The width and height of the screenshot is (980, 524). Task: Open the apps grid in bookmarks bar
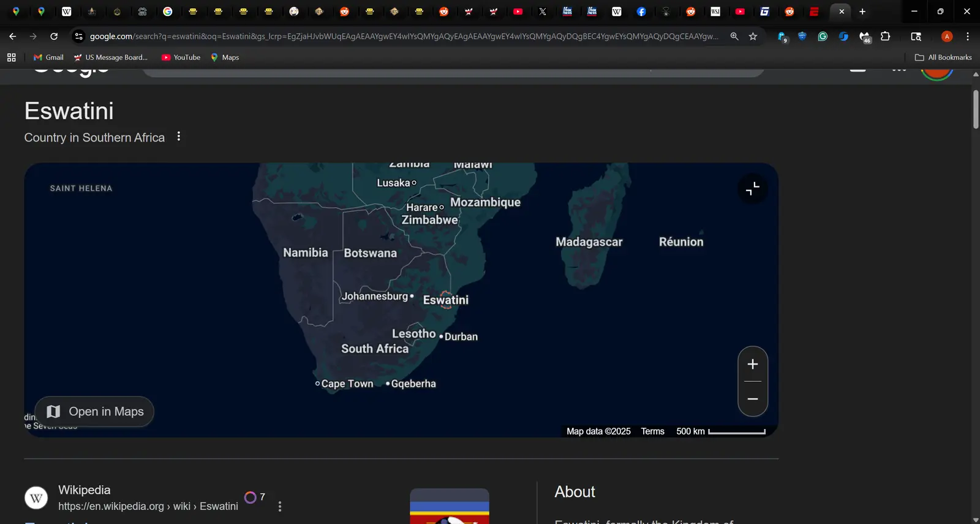coord(11,58)
